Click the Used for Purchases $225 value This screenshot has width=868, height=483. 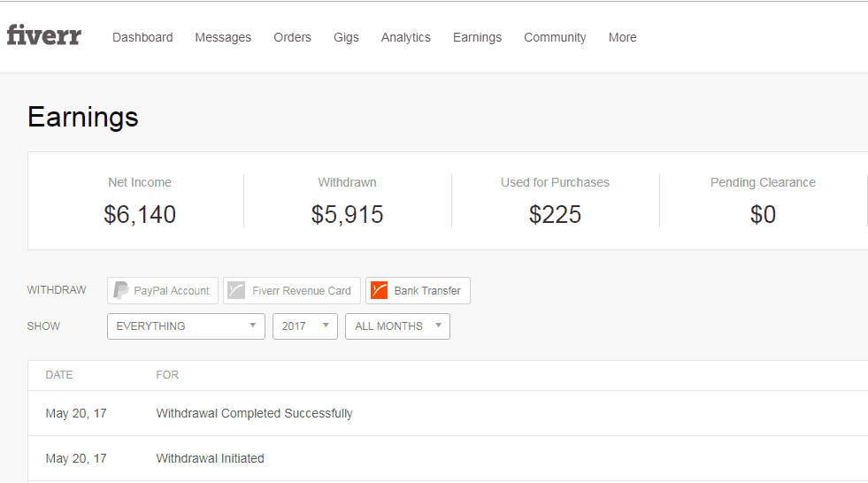pyautogui.click(x=556, y=215)
